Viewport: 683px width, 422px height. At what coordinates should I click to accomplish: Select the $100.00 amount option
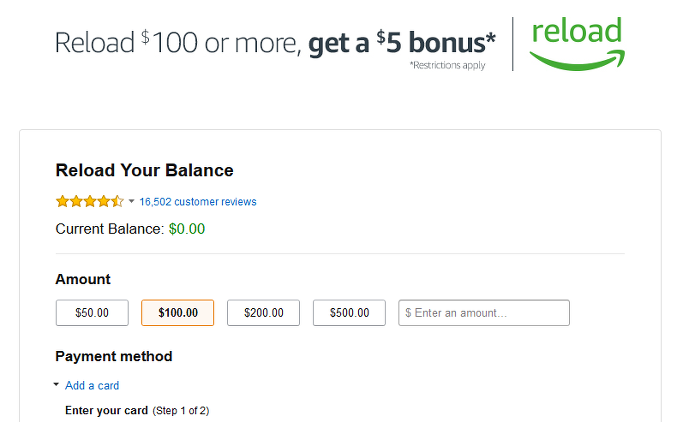tap(178, 313)
